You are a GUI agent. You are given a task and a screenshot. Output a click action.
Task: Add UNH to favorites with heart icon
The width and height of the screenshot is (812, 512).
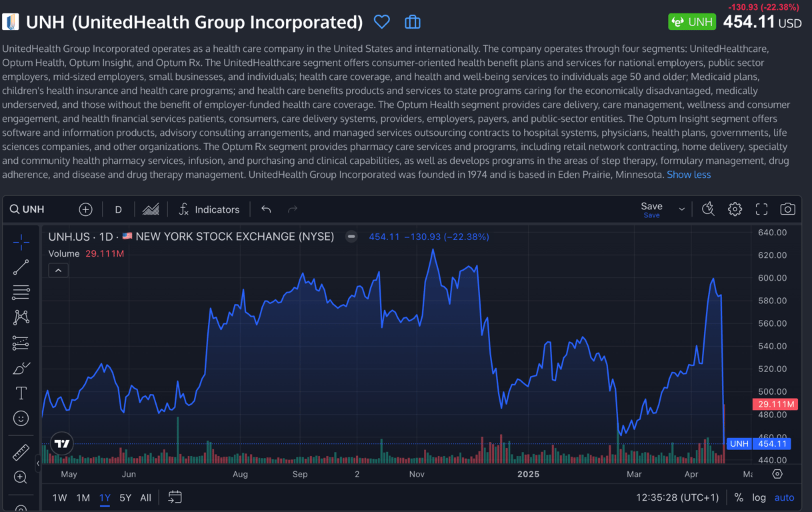[x=382, y=22]
